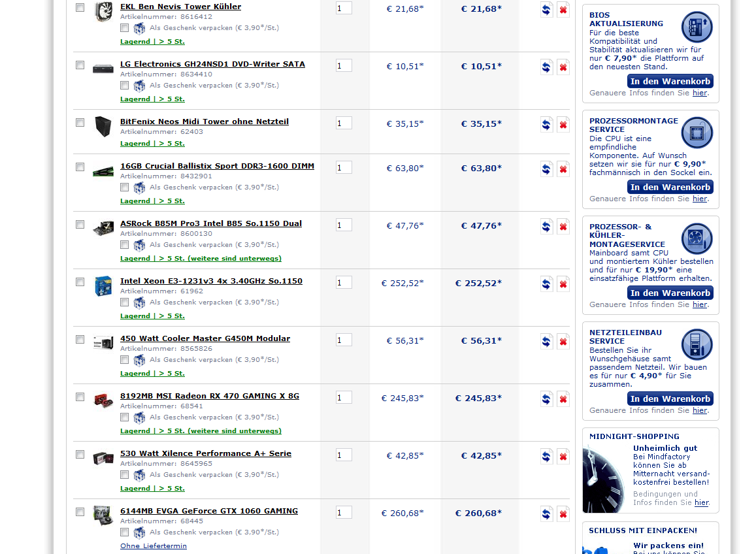Click the BIOS Aktualisierung service icon
The height and width of the screenshot is (554, 756).
[697, 27]
